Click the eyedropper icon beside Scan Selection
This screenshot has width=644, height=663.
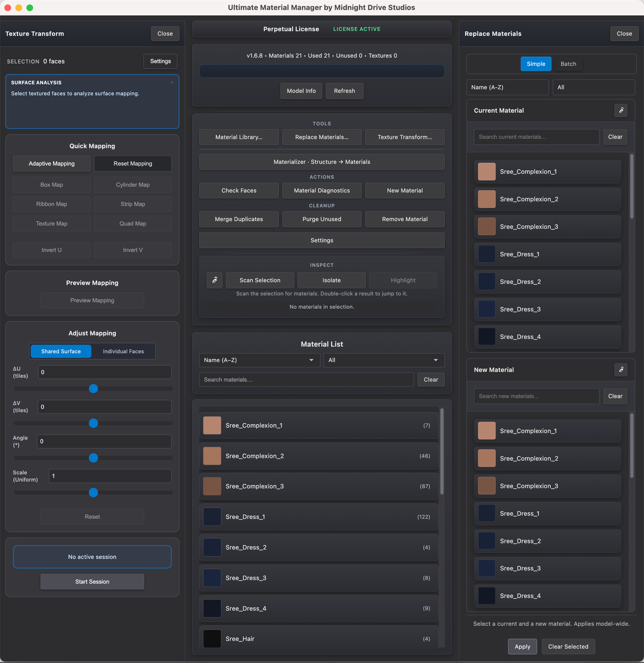tap(214, 280)
